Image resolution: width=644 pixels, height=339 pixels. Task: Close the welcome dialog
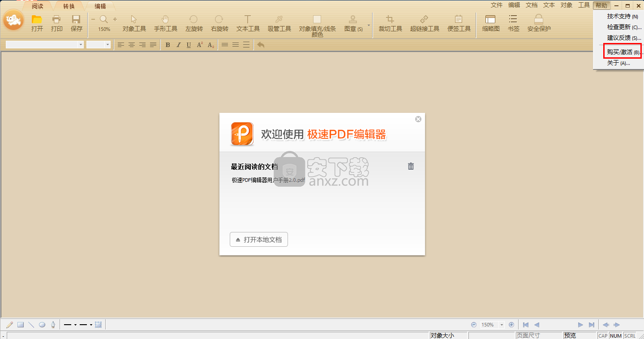(x=418, y=119)
